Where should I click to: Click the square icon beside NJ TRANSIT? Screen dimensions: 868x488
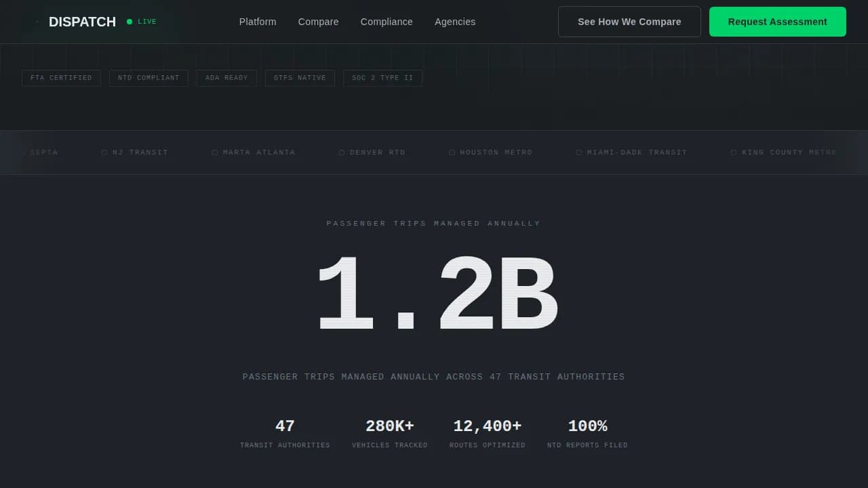click(x=104, y=152)
